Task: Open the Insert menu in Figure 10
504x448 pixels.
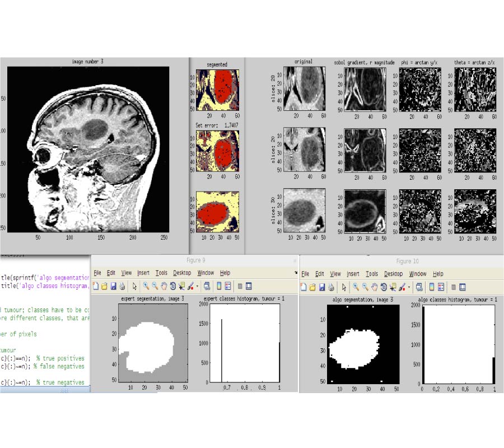Action: tap(353, 274)
